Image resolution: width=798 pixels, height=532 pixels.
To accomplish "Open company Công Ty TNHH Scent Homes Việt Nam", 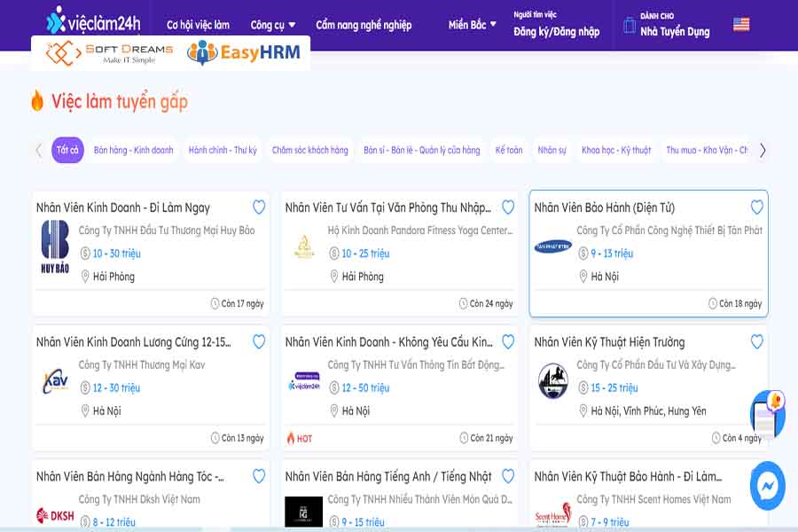I will [x=653, y=499].
